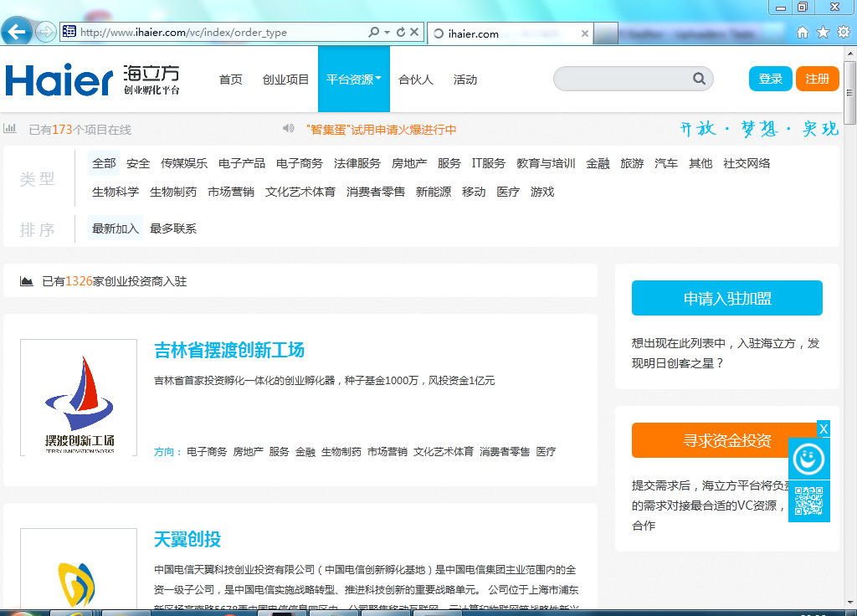Click the blue 登录 button
Screen dimensions: 857x616
pos(770,79)
